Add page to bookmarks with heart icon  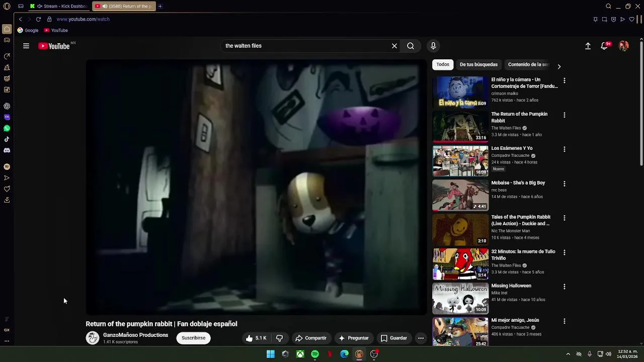pyautogui.click(x=631, y=19)
